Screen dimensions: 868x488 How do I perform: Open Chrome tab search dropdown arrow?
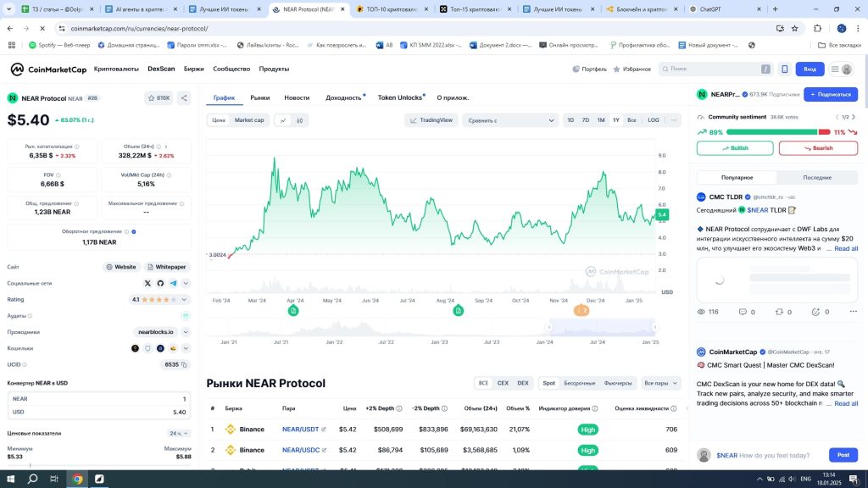coord(8,8)
